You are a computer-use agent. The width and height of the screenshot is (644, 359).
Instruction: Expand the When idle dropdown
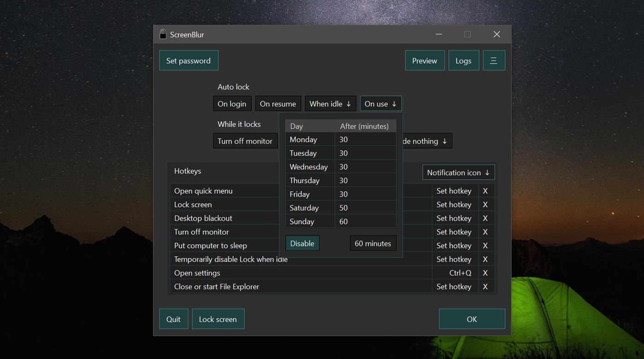click(x=330, y=103)
